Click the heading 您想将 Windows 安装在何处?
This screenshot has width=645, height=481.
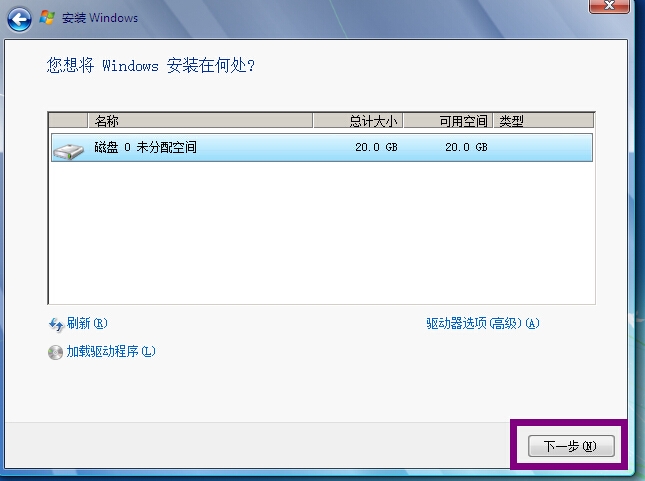click(x=151, y=65)
